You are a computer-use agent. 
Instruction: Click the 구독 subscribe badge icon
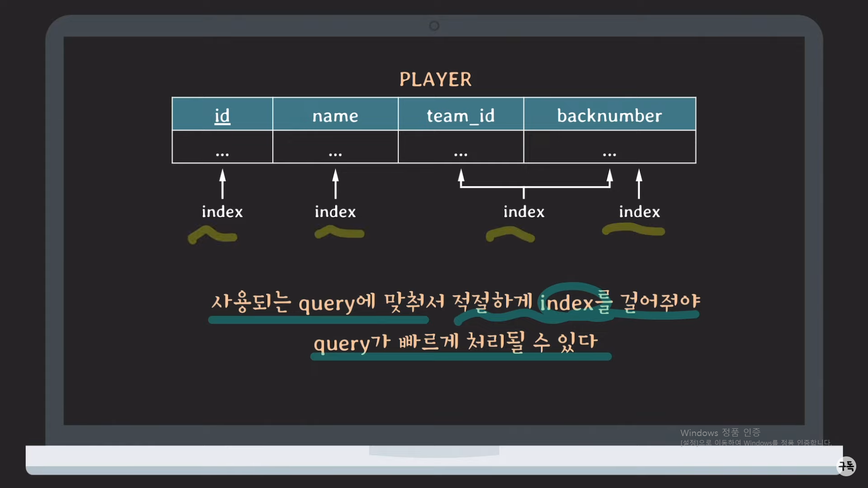click(x=846, y=466)
